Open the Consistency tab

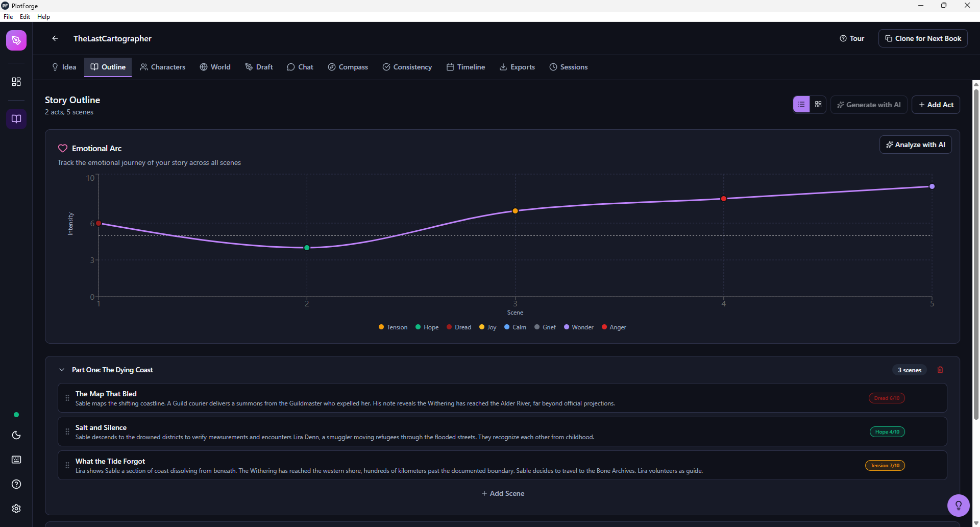(407, 67)
